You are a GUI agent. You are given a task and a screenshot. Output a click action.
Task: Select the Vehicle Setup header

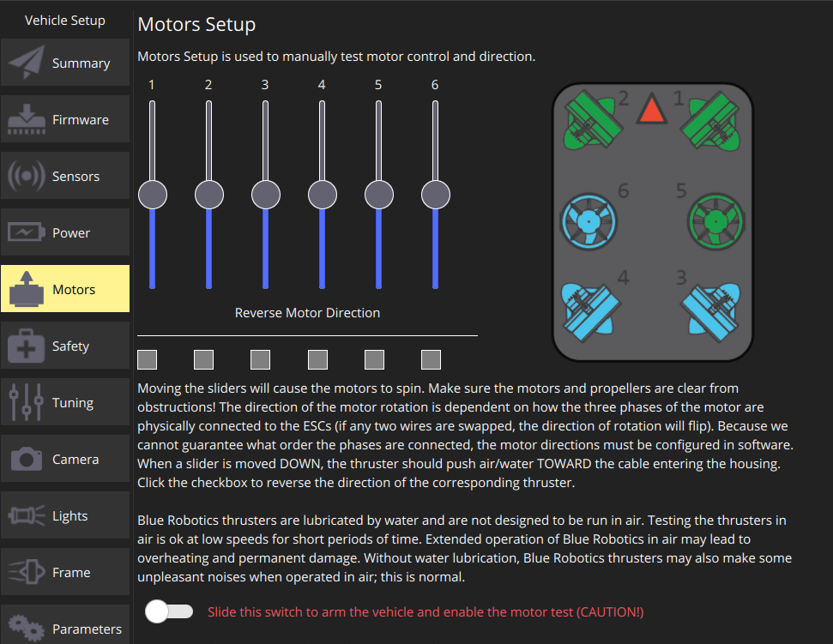click(x=64, y=20)
